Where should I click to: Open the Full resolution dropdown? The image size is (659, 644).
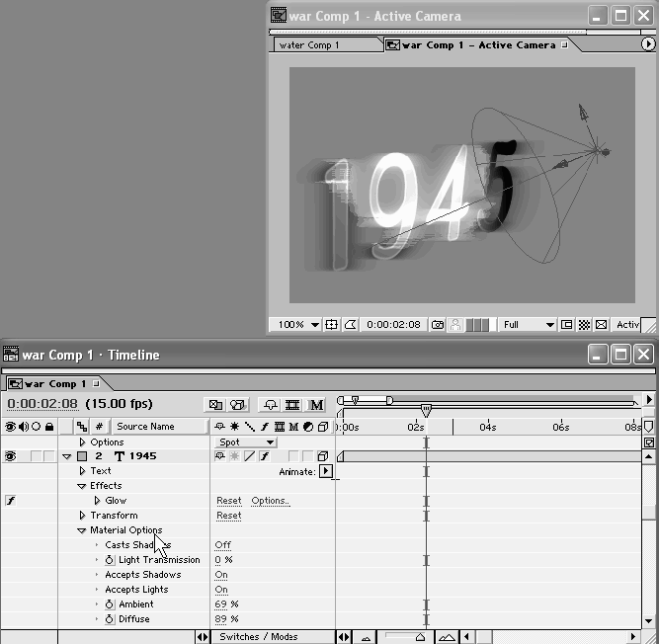point(528,324)
